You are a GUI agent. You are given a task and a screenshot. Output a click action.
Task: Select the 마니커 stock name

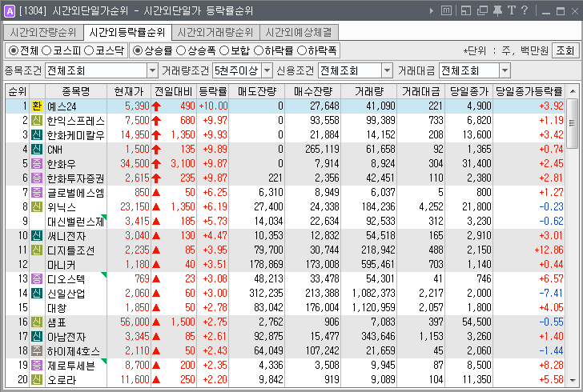(62, 265)
